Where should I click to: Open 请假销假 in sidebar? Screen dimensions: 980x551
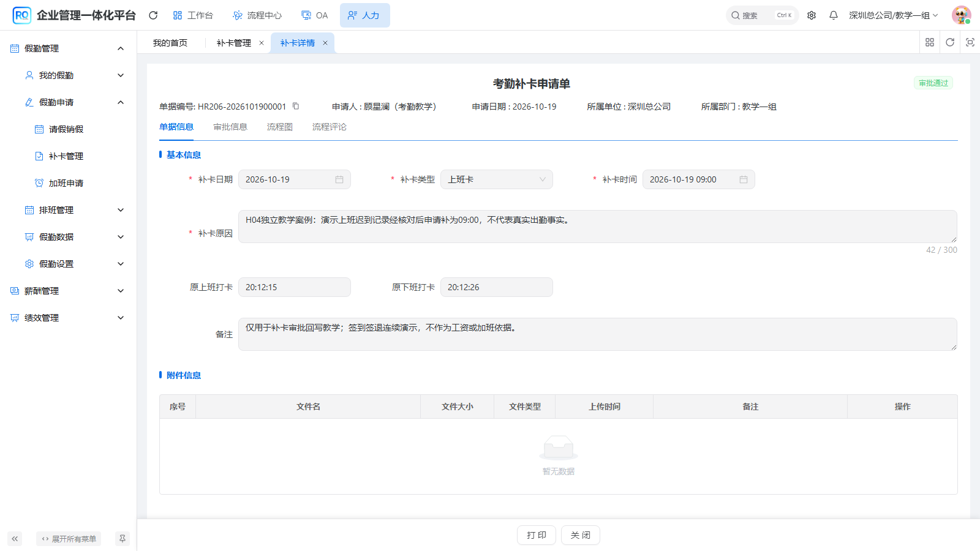(x=66, y=129)
